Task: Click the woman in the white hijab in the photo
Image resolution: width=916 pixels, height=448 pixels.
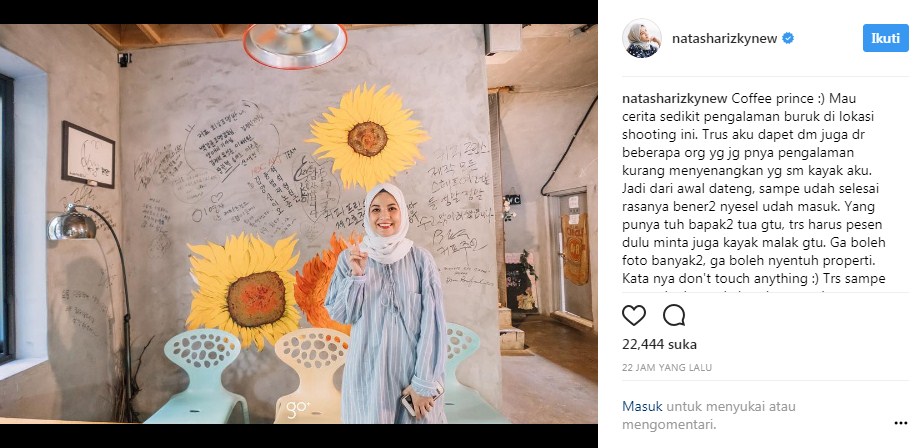Action: [x=386, y=304]
